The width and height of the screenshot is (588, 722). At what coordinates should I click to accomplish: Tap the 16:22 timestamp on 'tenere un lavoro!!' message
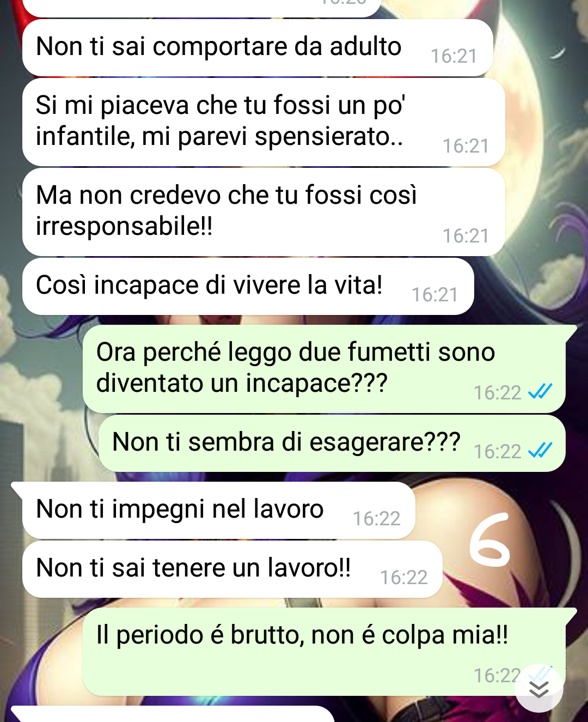pos(403,578)
